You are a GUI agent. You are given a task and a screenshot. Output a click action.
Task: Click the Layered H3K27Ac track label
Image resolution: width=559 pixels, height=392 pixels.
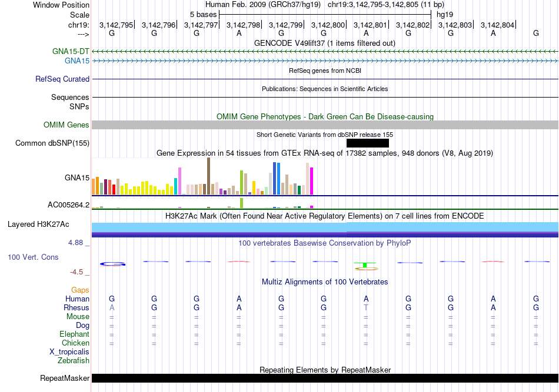38,225
